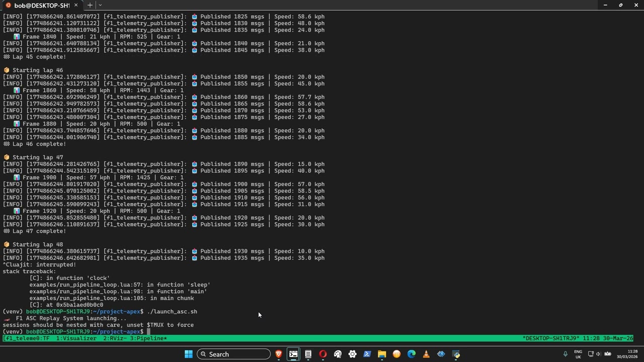Image resolution: width=644 pixels, height=362 pixels.
Task: Click the last shell prompt cursor line
Action: pos(76,332)
